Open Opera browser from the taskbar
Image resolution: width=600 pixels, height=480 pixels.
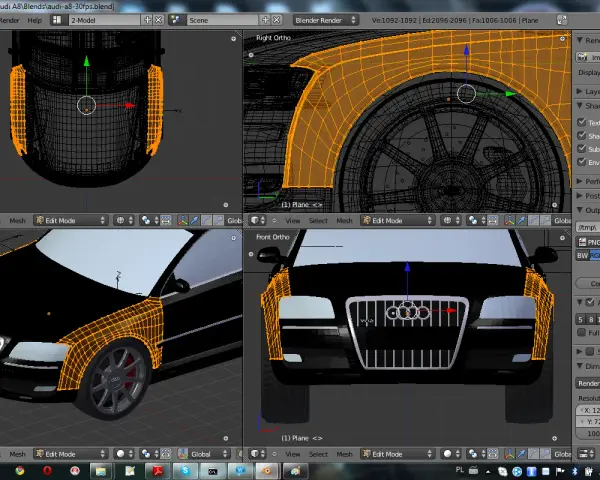click(x=47, y=471)
